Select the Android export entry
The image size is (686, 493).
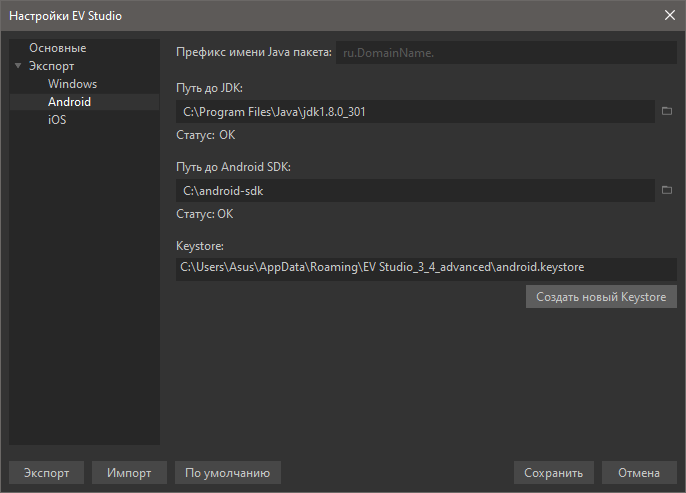click(x=69, y=102)
